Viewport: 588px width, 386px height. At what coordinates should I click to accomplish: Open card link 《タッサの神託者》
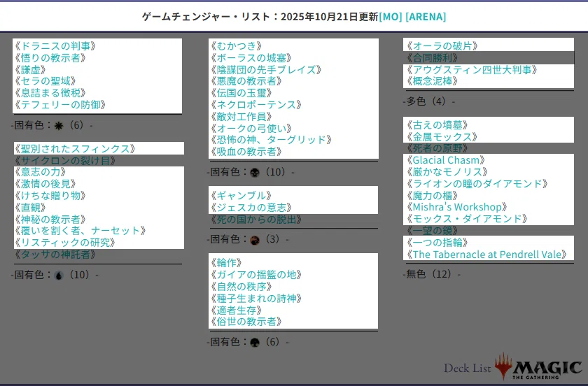point(55,255)
